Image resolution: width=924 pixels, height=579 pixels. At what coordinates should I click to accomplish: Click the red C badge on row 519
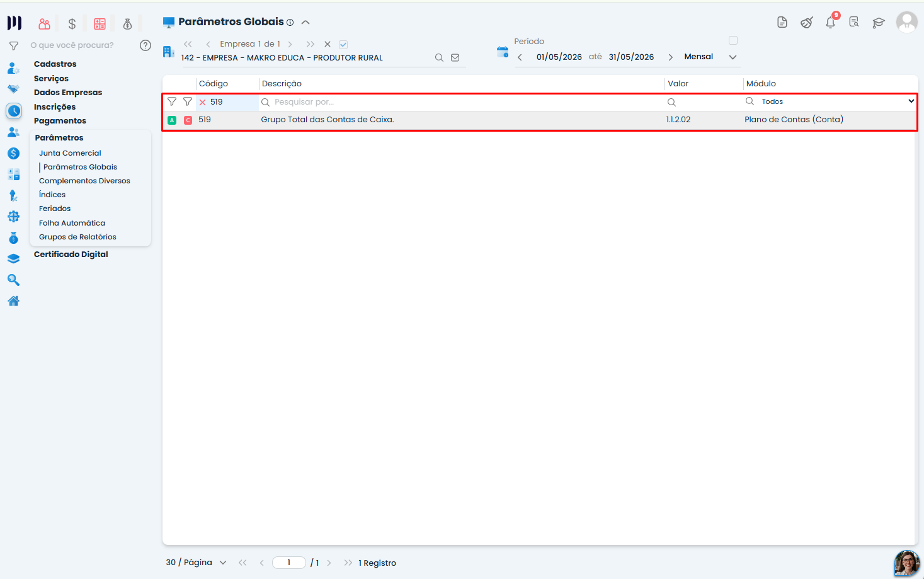coord(188,120)
